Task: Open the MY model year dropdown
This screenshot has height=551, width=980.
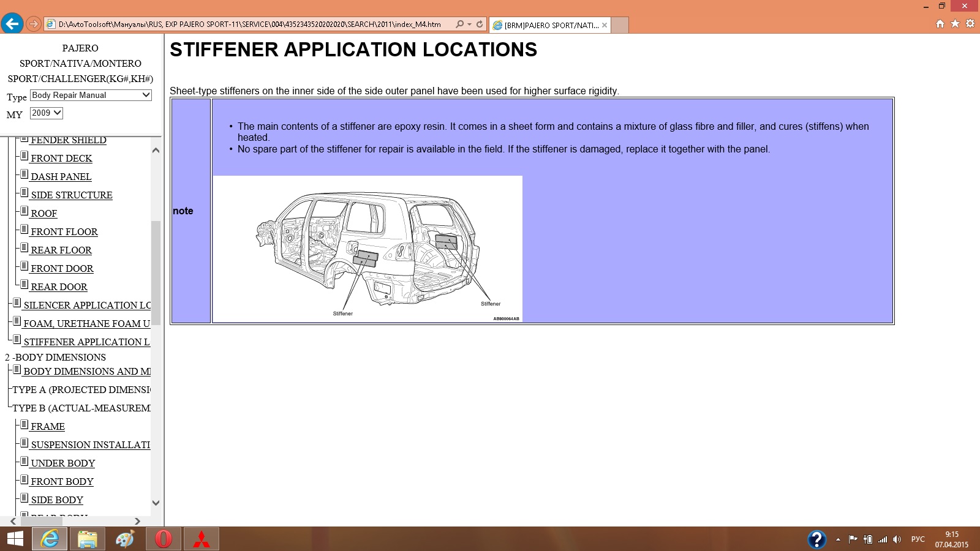Action: coord(47,113)
